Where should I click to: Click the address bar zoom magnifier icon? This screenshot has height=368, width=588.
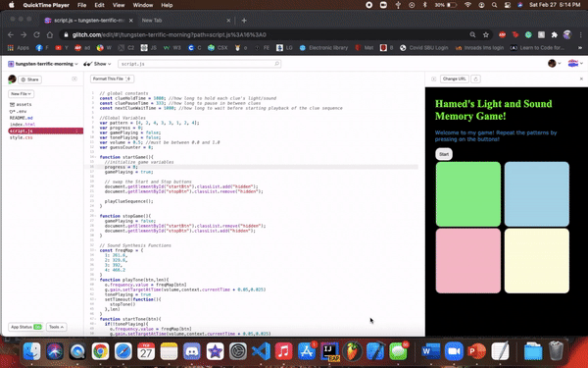(x=472, y=34)
